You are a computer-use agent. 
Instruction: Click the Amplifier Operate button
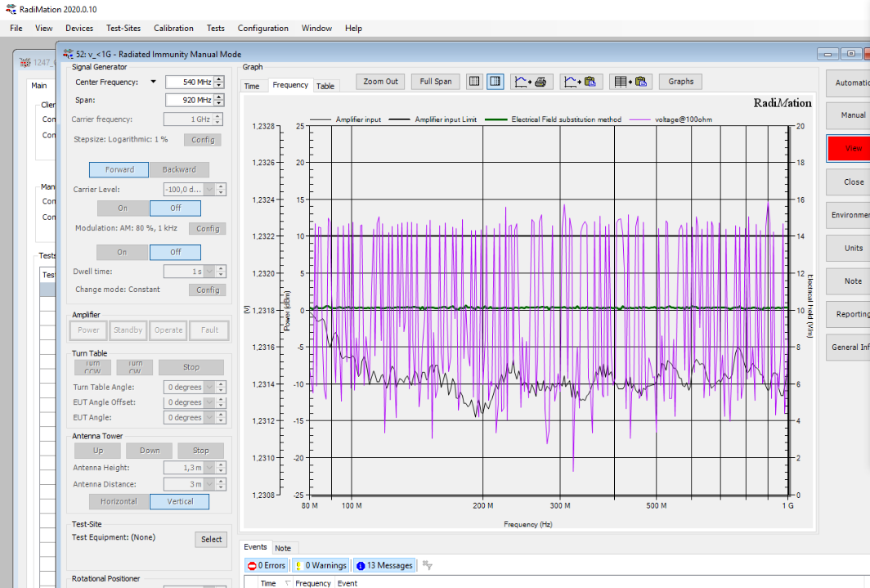click(x=168, y=330)
